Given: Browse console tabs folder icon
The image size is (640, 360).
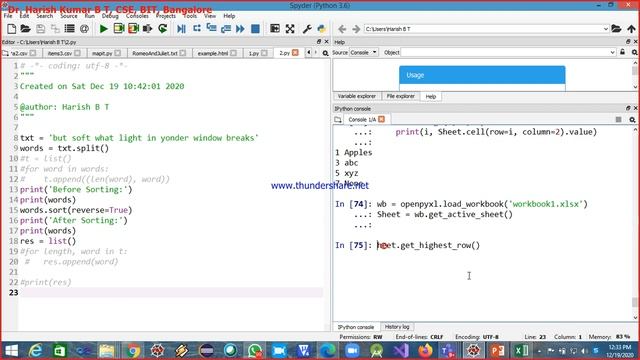Looking at the screenshot, I should [338, 120].
